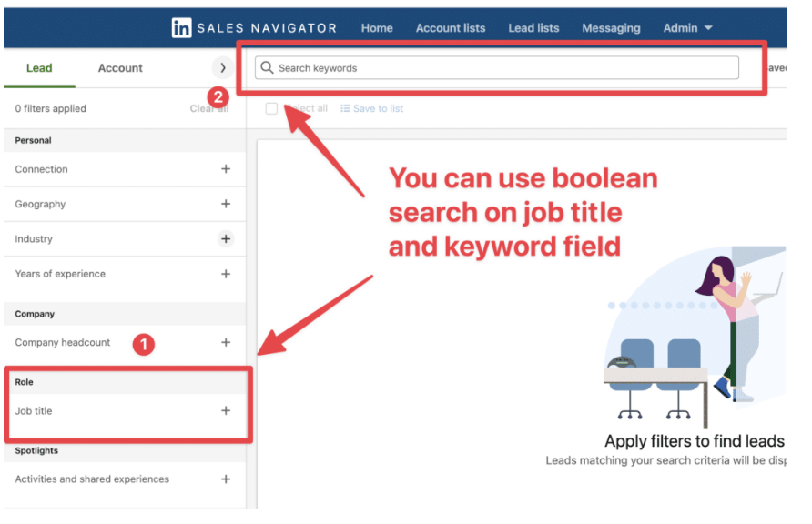Select the Years of experience label
The height and width of the screenshot is (524, 812).
tap(60, 274)
